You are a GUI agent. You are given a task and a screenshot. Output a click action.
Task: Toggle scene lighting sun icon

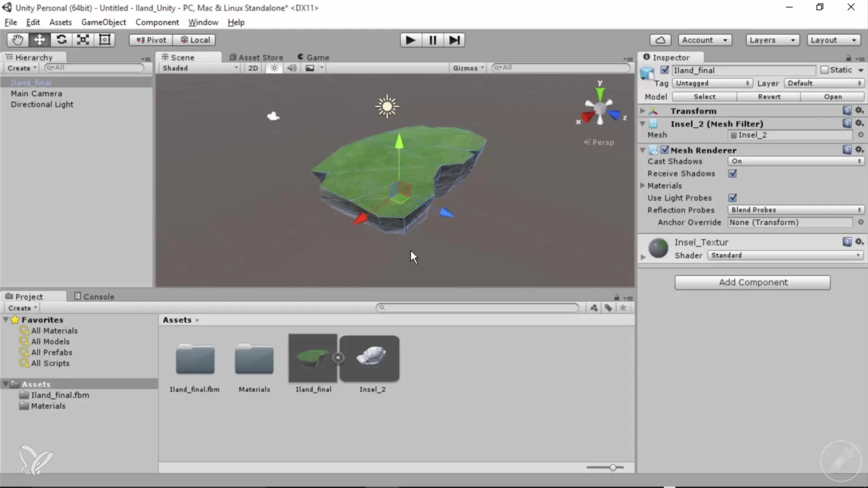(x=274, y=68)
